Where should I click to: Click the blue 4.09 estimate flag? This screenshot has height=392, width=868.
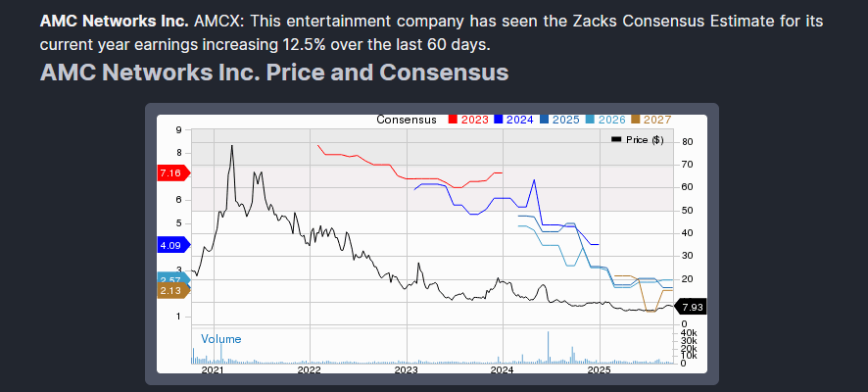click(x=170, y=245)
